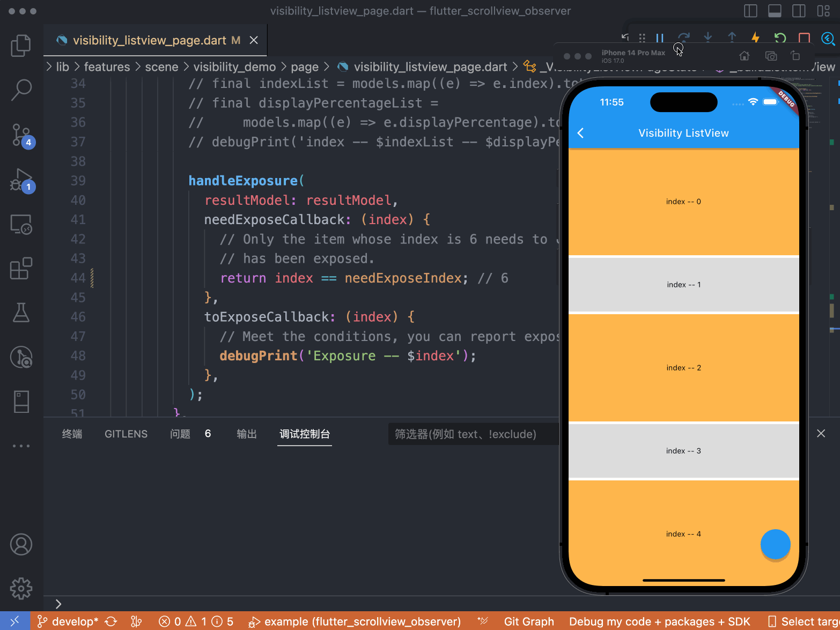Screen dimensions: 840x630
Task: Open the GitLens inspect icon in activity bar
Action: [21, 357]
